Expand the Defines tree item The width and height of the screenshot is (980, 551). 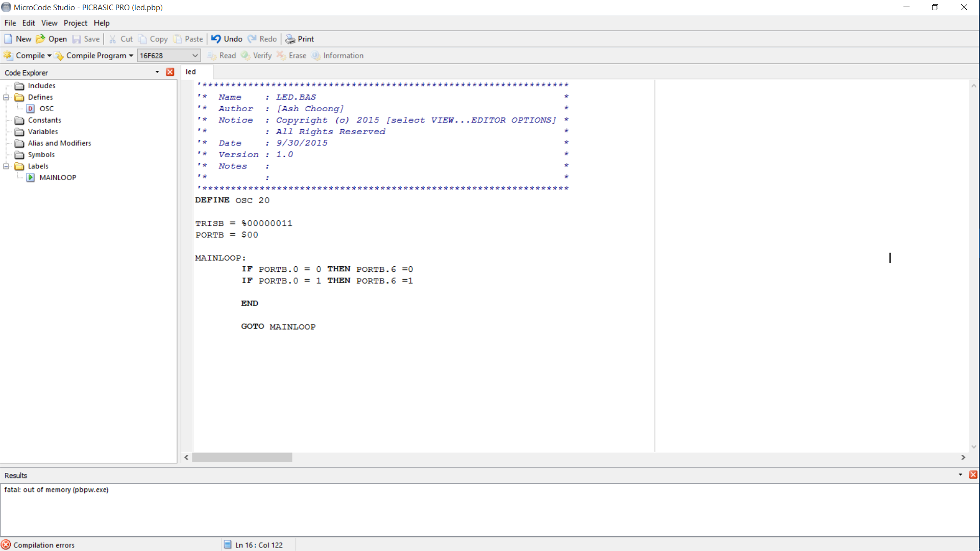click(x=6, y=97)
